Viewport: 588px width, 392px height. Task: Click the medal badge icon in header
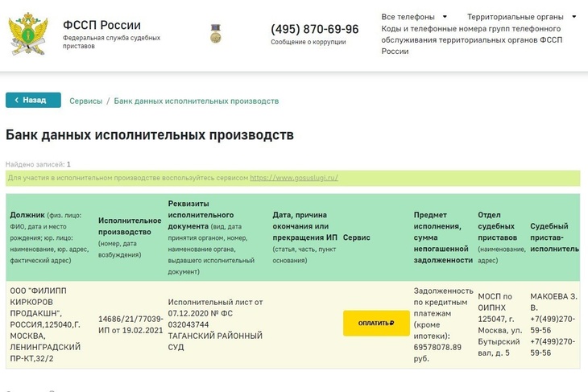coord(215,34)
